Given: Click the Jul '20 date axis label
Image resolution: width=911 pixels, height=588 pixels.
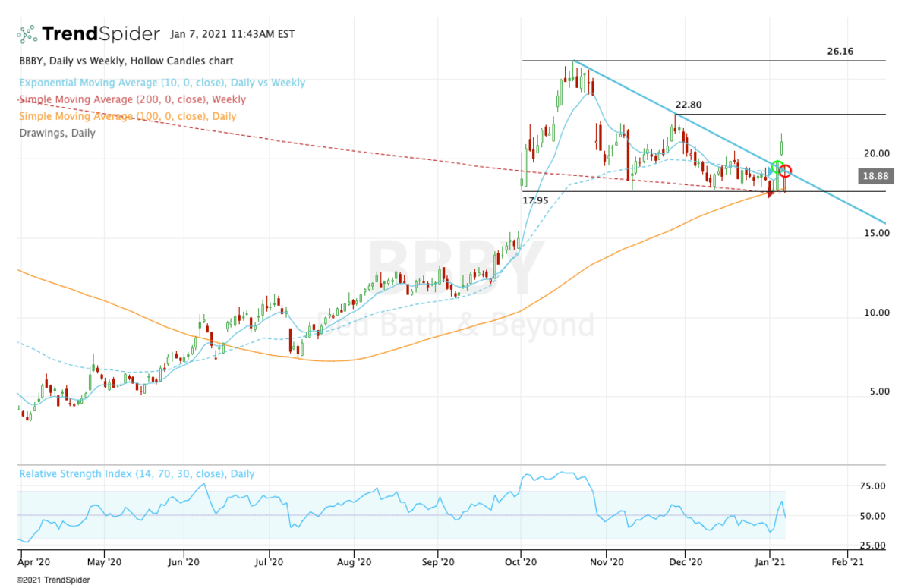Looking at the screenshot, I should pos(267,562).
